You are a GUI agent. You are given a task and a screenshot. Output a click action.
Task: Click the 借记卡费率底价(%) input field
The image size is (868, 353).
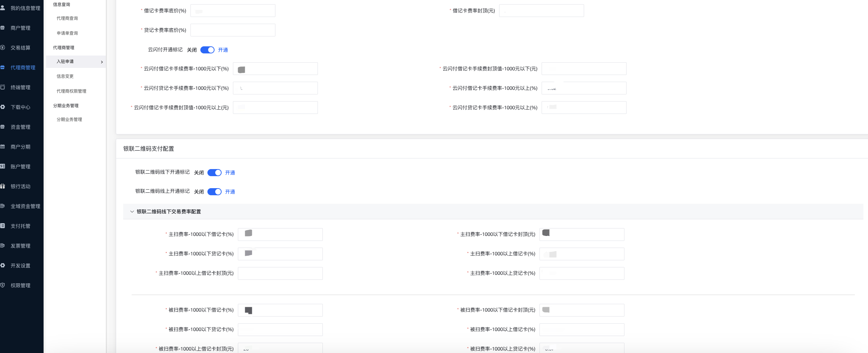coord(233,11)
